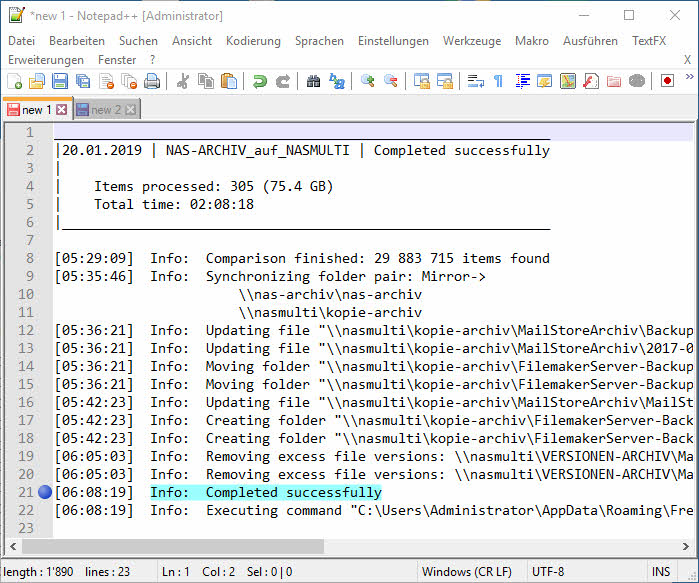Click horizontal scrollbar left arrow
Viewport: 699px width, 583px height.
coord(13,546)
